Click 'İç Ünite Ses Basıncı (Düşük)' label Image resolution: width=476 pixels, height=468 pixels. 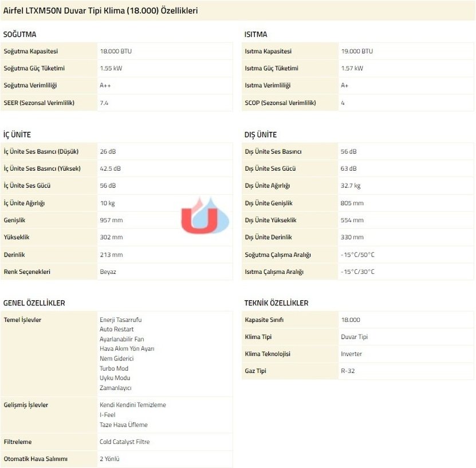pos(41,151)
